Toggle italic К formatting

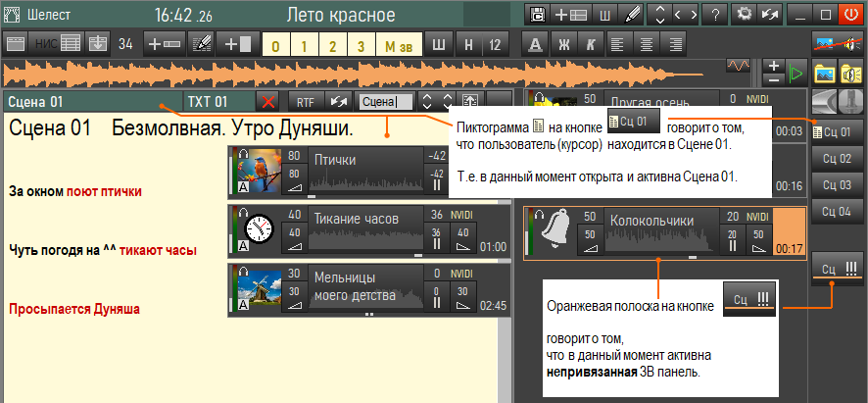591,44
